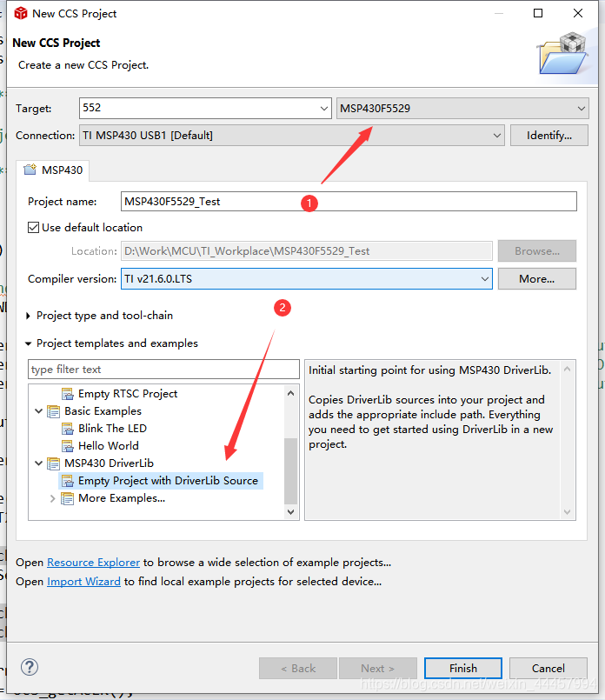Select the More Examples... row
Image resolution: width=605 pixels, height=700 pixels.
[x=122, y=498]
